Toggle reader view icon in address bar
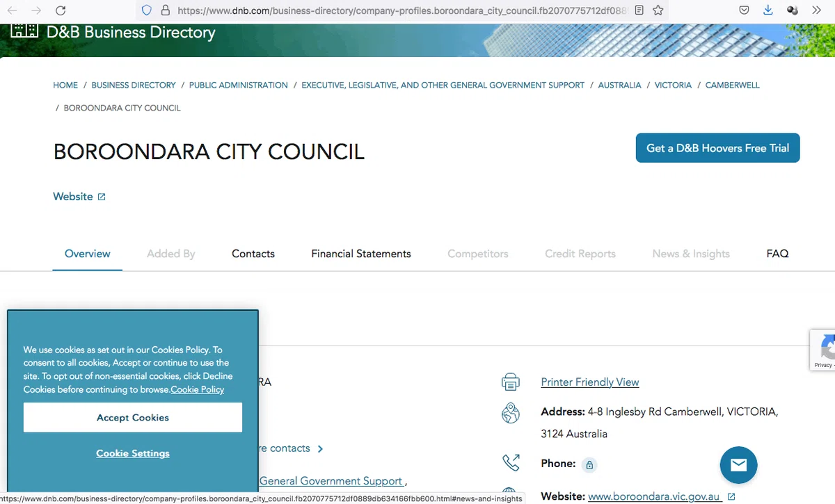 (639, 10)
